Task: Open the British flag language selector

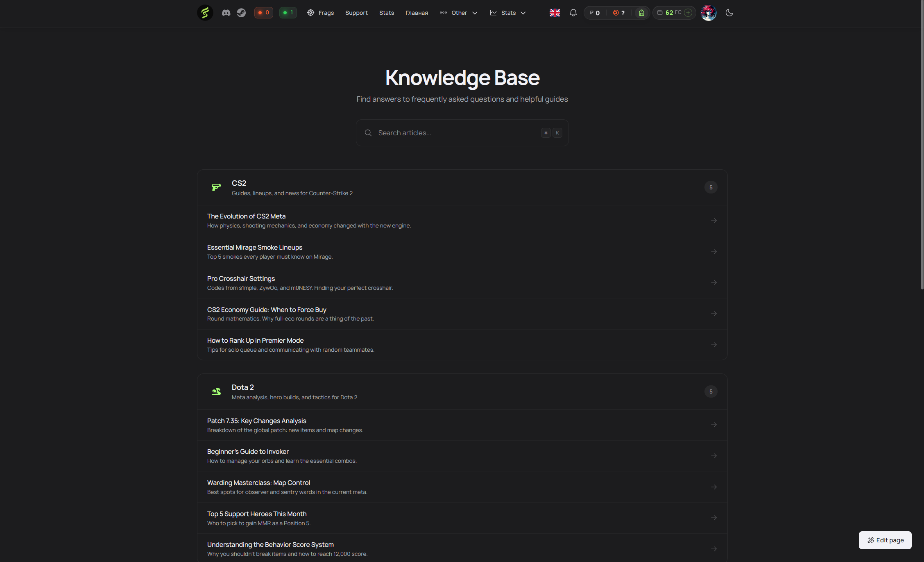Action: tap(555, 13)
